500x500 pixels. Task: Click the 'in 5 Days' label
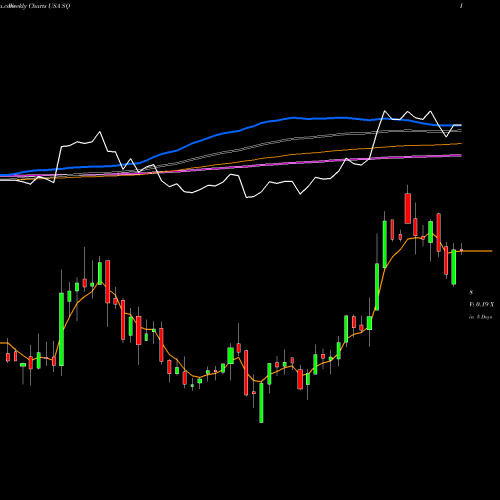(480, 317)
